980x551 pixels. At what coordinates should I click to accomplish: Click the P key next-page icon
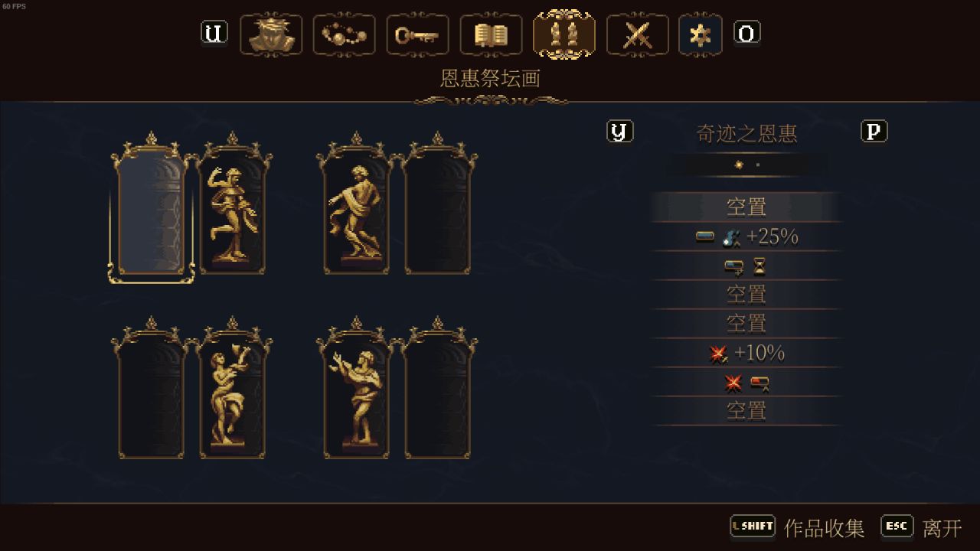coord(874,132)
